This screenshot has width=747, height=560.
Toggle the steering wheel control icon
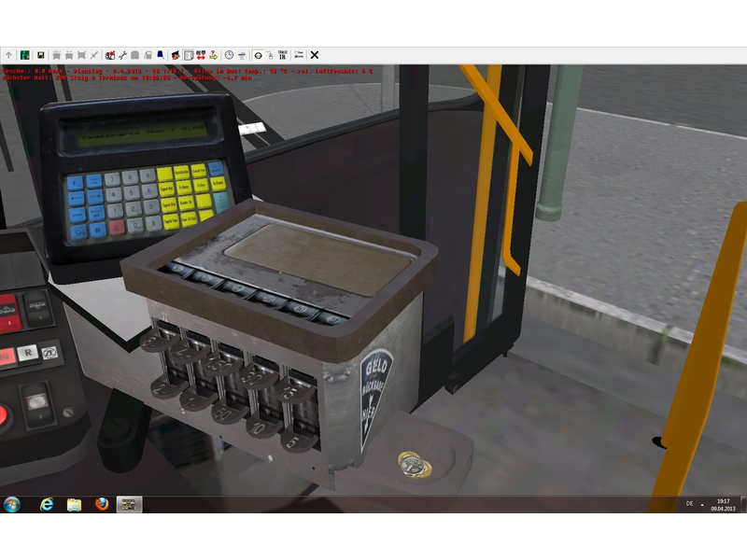click(258, 55)
